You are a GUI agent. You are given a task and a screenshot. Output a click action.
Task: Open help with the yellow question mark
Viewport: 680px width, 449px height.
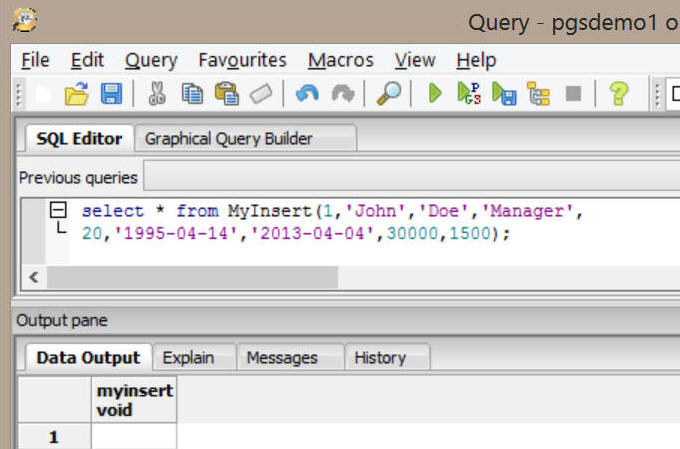[619, 94]
